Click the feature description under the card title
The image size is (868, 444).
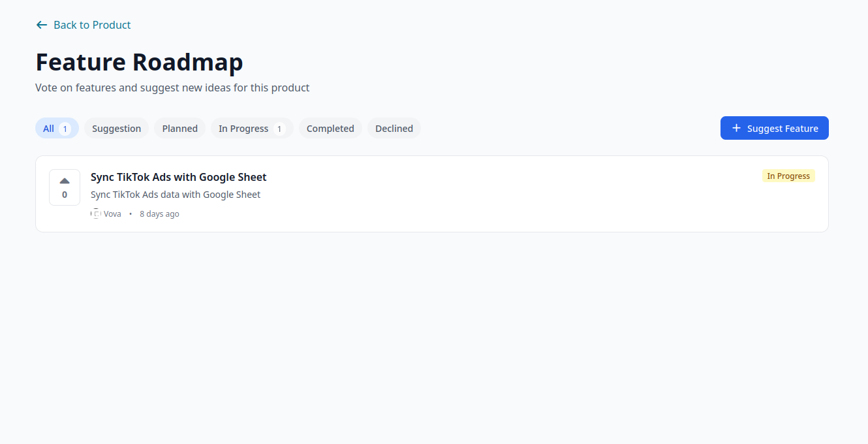[x=175, y=194]
